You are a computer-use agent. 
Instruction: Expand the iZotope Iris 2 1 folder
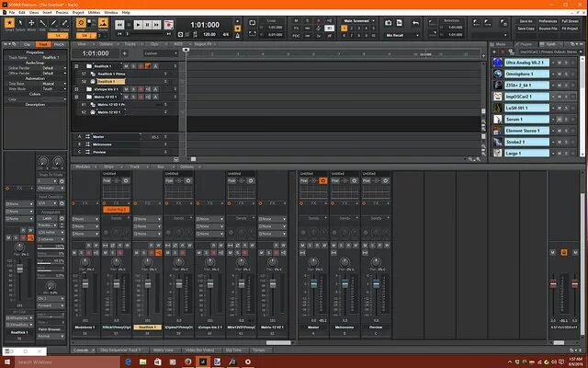pyautogui.click(x=76, y=89)
